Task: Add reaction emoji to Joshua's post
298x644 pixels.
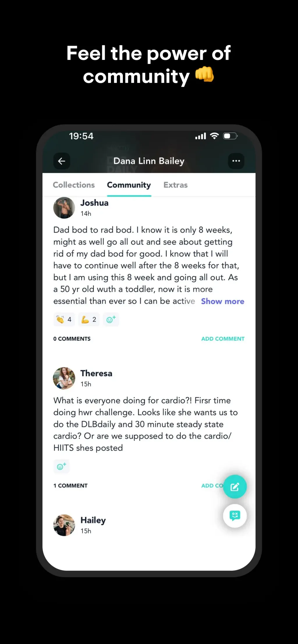Action: pyautogui.click(x=111, y=319)
